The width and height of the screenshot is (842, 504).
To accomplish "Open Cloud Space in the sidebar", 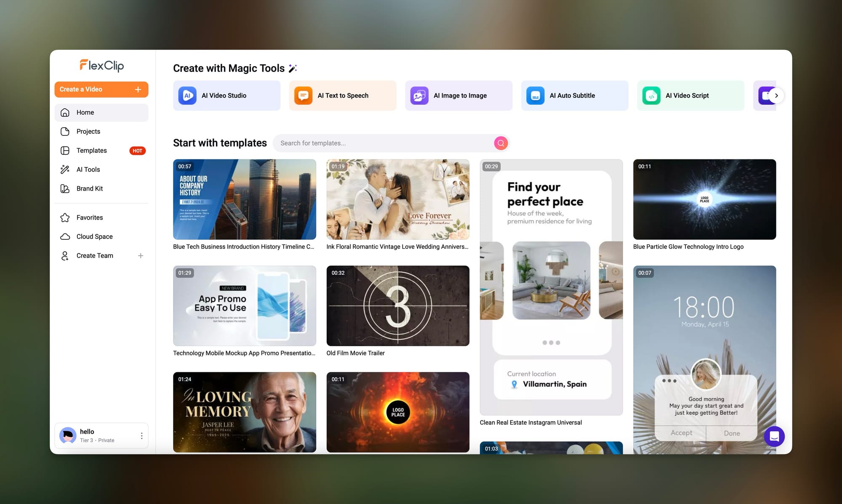I will 95,236.
